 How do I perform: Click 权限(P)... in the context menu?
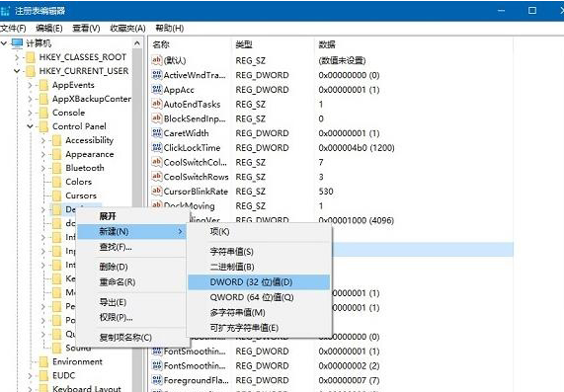tap(131, 318)
